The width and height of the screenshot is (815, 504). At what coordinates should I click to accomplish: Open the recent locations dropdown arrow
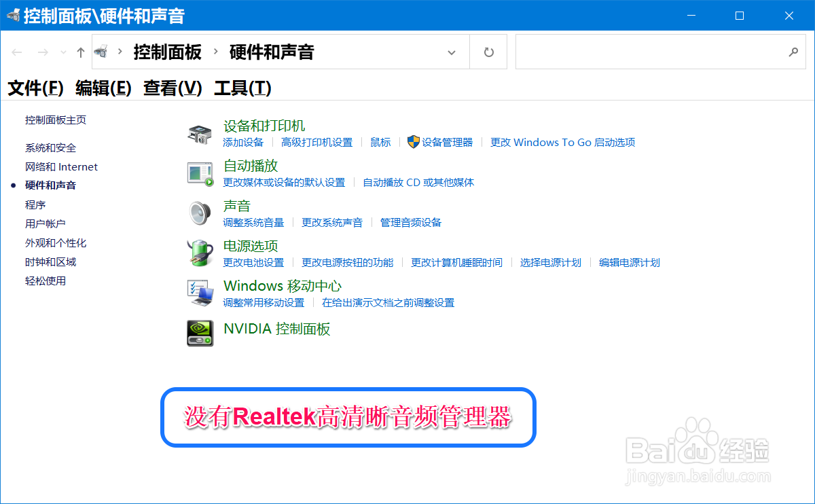tap(63, 52)
